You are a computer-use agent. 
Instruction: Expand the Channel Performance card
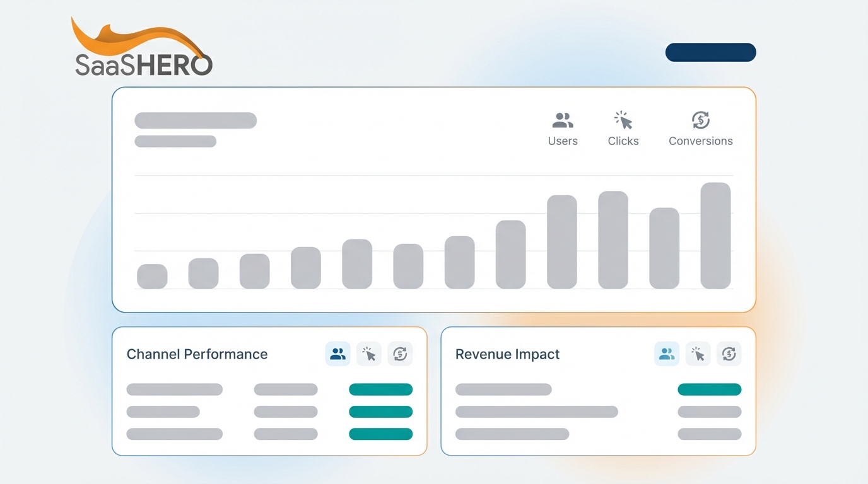tap(197, 354)
